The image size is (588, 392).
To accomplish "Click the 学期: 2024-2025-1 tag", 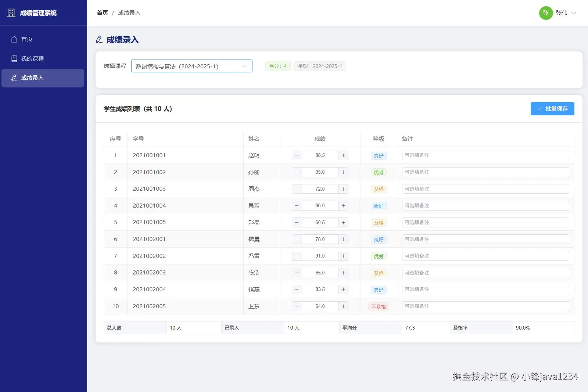I will tap(320, 66).
